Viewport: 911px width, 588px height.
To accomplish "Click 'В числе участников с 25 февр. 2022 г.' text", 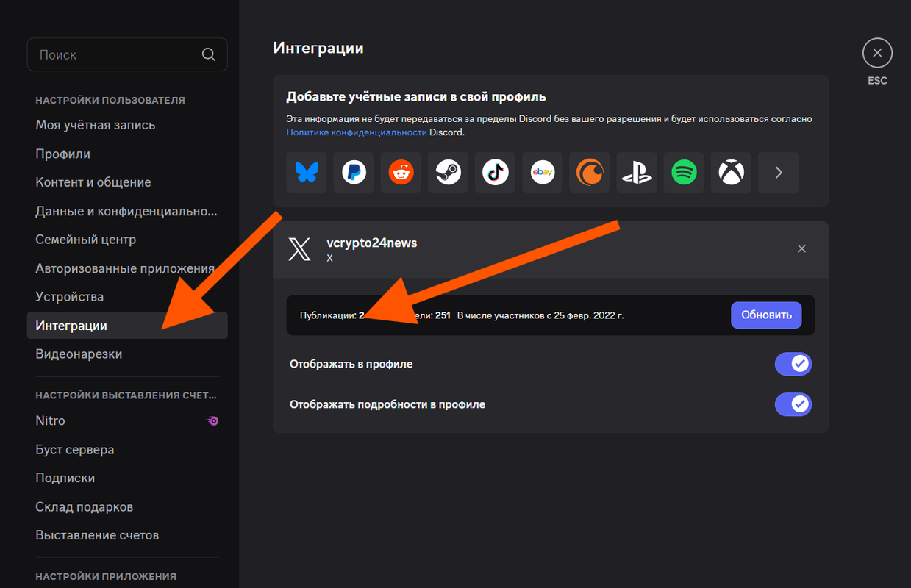I will (x=540, y=315).
